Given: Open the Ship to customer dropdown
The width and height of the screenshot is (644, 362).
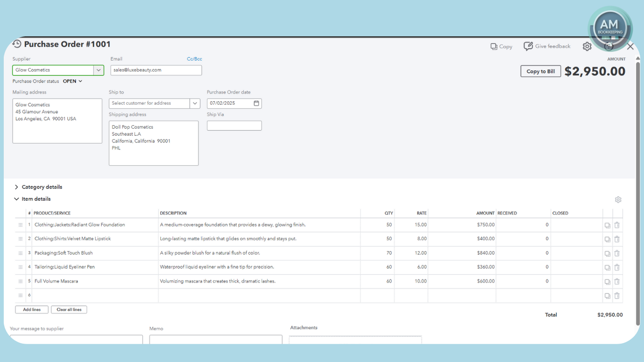Looking at the screenshot, I should click(195, 103).
